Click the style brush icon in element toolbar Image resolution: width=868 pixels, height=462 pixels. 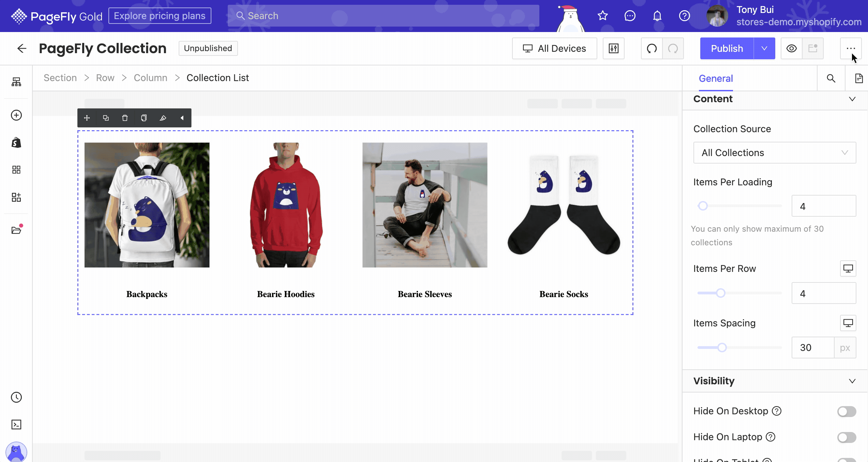click(x=163, y=118)
